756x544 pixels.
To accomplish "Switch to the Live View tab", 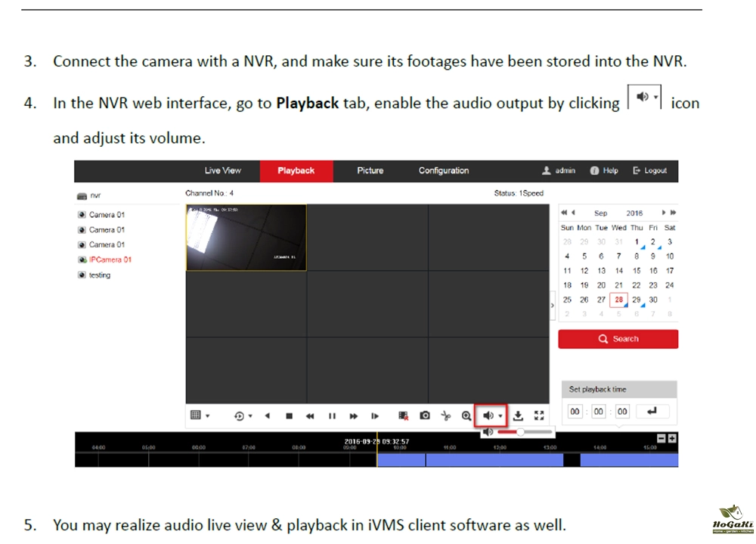I will click(x=222, y=171).
